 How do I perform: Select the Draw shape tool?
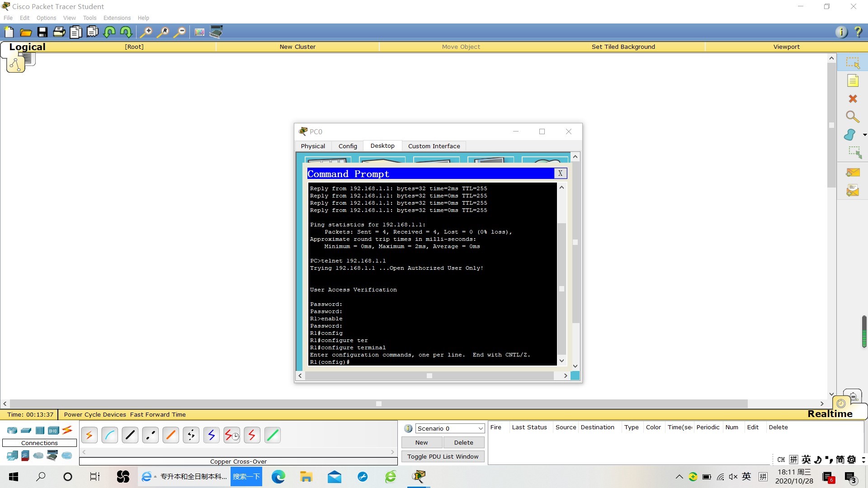tap(850, 135)
